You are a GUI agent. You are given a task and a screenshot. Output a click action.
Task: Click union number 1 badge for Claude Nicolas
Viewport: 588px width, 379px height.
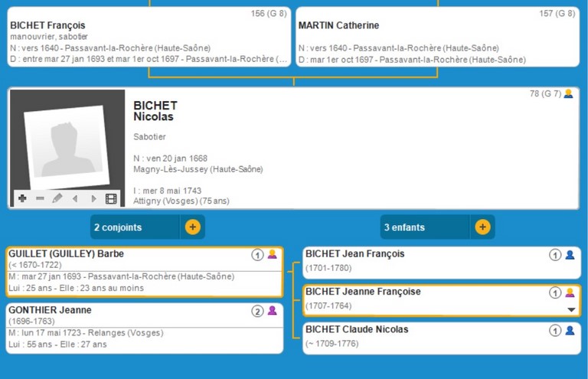pyautogui.click(x=555, y=330)
